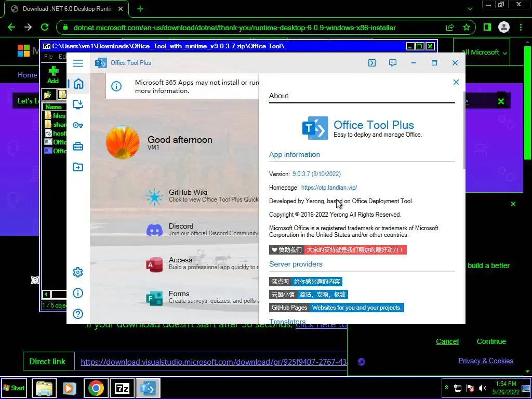Open the command box icon in title bar
This screenshot has width=532, height=399.
pyautogui.click(x=372, y=63)
